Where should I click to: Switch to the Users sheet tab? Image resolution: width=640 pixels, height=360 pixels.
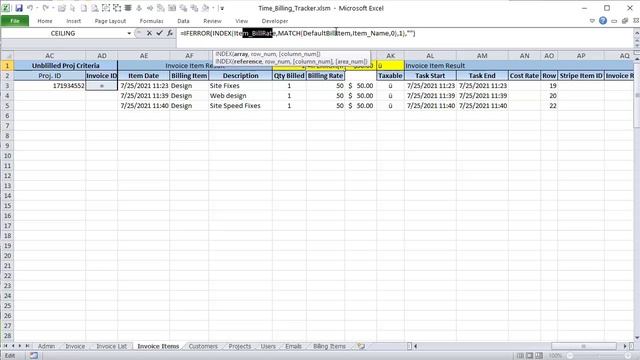coord(268,346)
